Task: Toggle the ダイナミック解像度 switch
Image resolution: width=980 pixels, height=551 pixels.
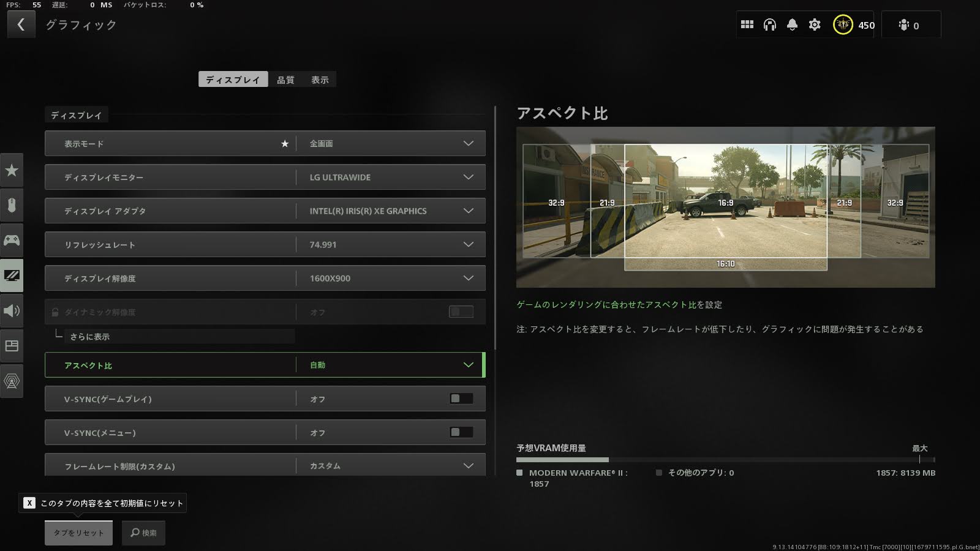Action: (x=461, y=312)
